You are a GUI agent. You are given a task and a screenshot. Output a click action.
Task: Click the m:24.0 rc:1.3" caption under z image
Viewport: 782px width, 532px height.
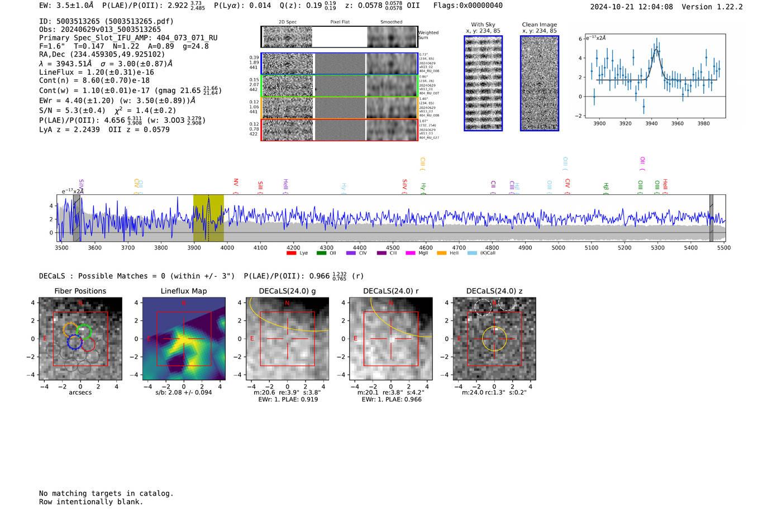coord(494,392)
